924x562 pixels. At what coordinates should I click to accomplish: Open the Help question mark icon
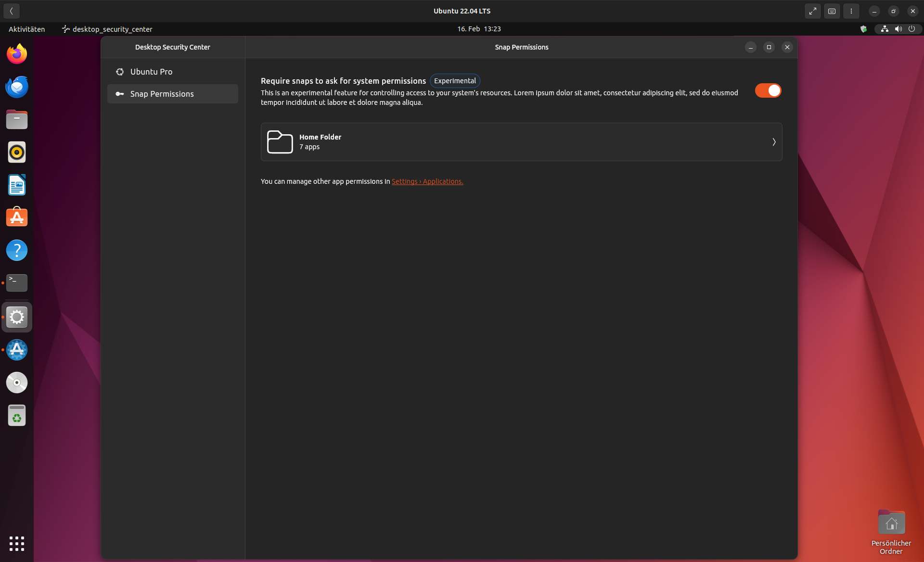[x=17, y=250]
